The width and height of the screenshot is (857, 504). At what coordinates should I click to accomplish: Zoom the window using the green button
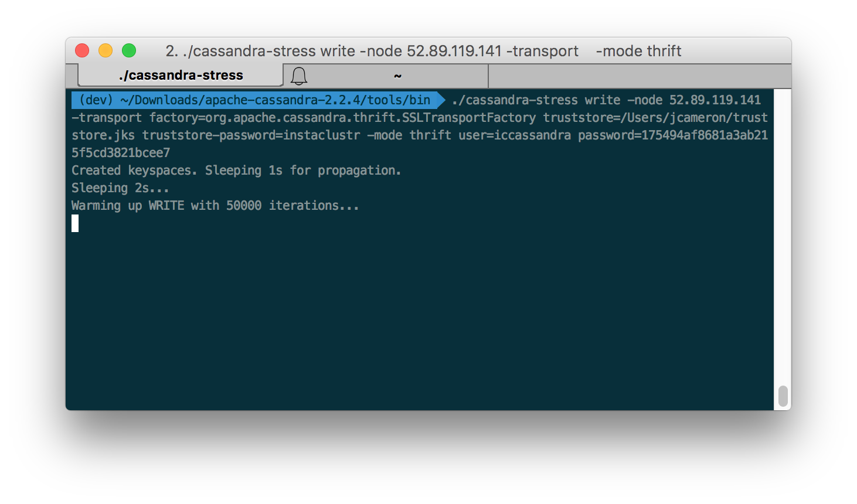129,51
